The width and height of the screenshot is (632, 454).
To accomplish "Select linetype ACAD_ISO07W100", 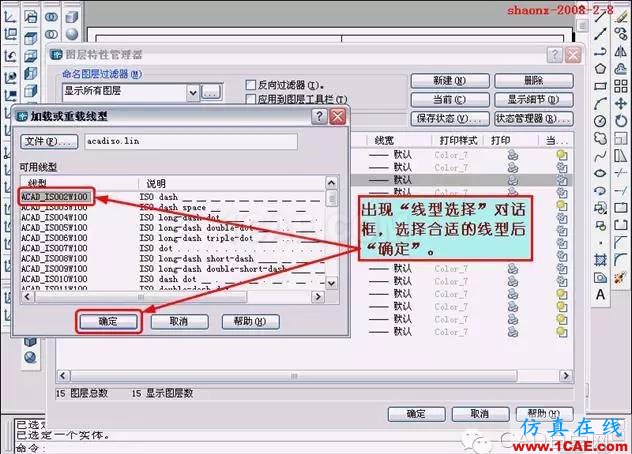I will [x=54, y=248].
